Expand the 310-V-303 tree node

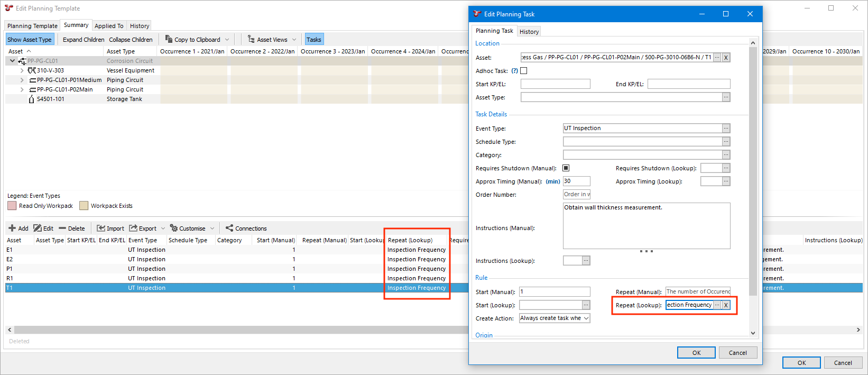point(22,70)
